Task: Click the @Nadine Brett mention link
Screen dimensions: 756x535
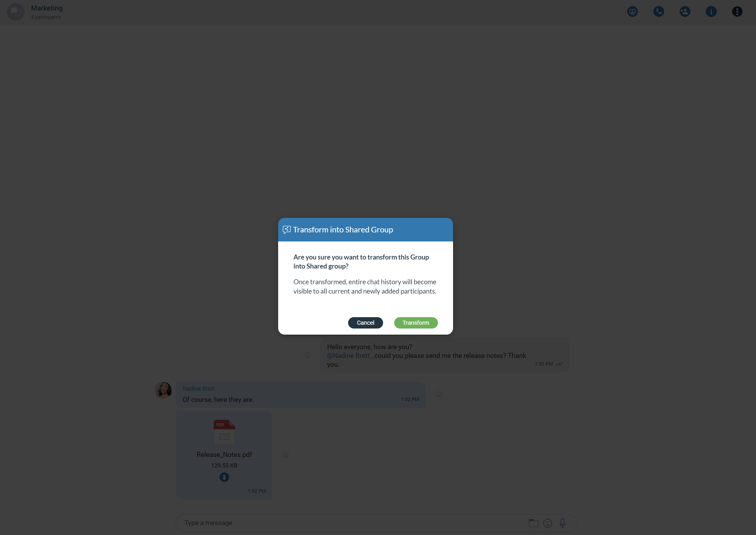Action: [348, 356]
